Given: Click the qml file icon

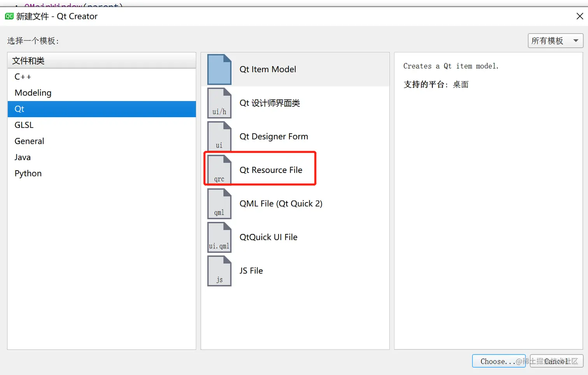Looking at the screenshot, I should (x=219, y=204).
